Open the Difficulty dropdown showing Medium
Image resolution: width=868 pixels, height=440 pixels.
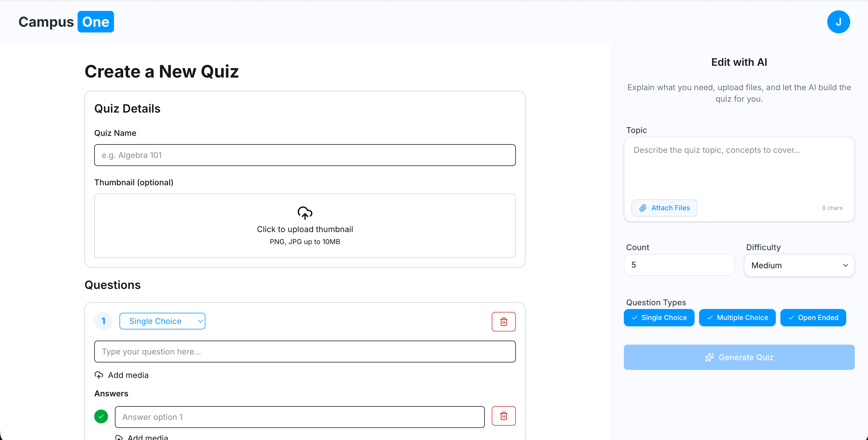pos(799,265)
